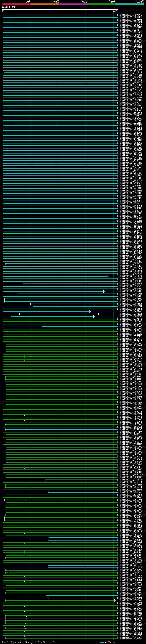This screenshot has height=644, width=146.
Task: Open hit UniRef100_A9YVC4
Action: tap(131, 22)
